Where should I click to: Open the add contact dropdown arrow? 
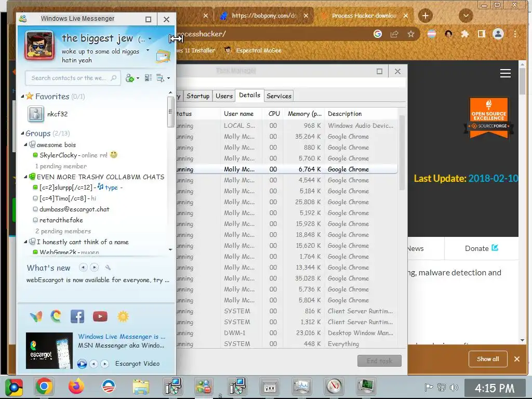137,78
